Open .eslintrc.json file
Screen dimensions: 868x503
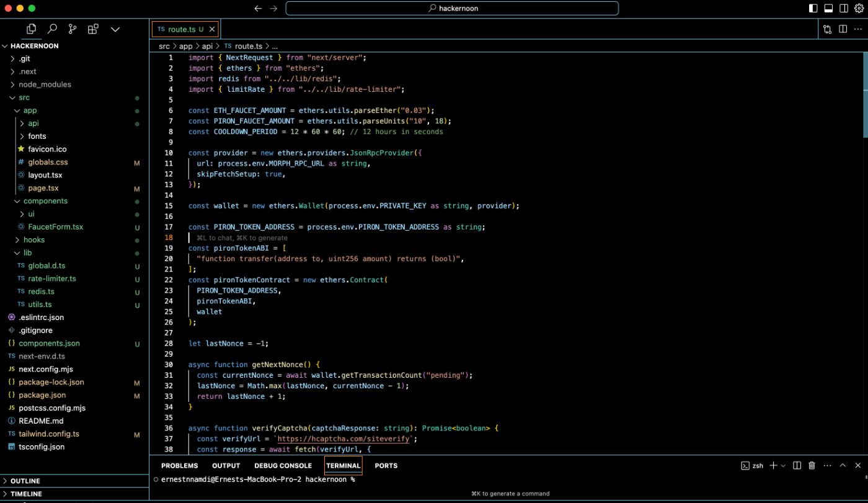click(x=74, y=317)
